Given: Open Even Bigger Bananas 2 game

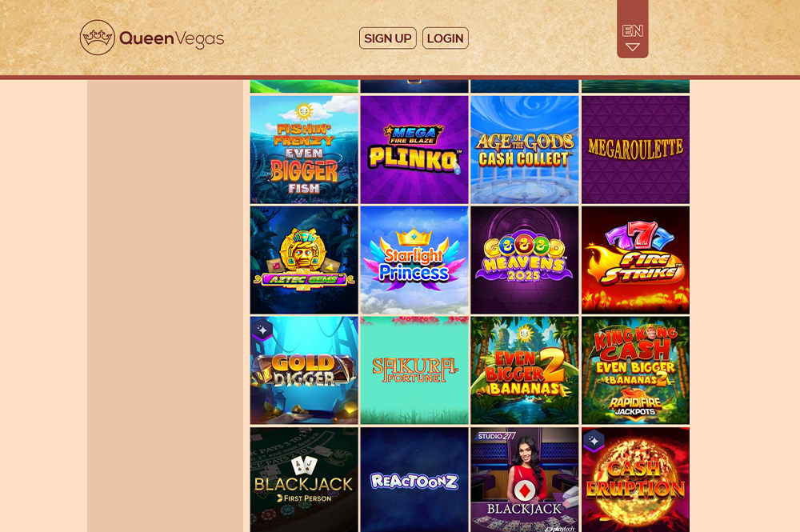Looking at the screenshot, I should tap(525, 370).
